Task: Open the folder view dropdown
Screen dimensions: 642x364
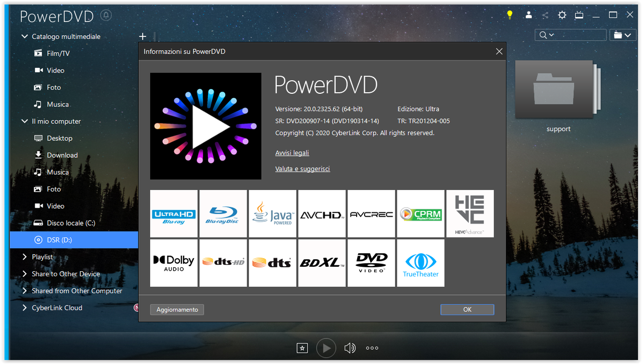Action: click(622, 35)
